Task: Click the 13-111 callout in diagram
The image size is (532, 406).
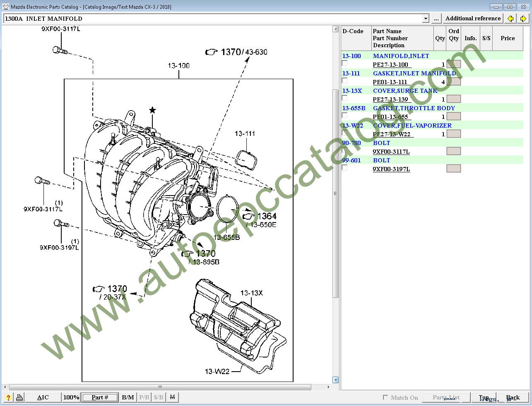Action: (245, 133)
